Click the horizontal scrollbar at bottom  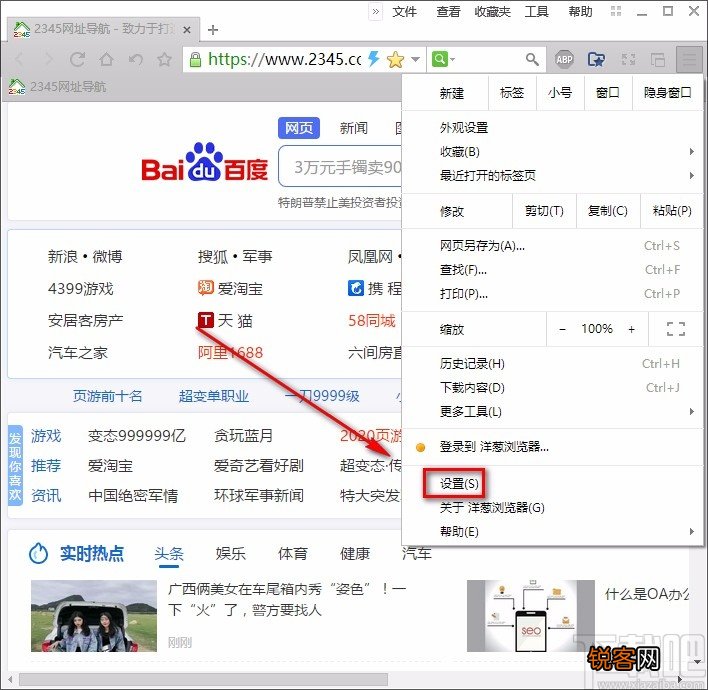click(204, 679)
